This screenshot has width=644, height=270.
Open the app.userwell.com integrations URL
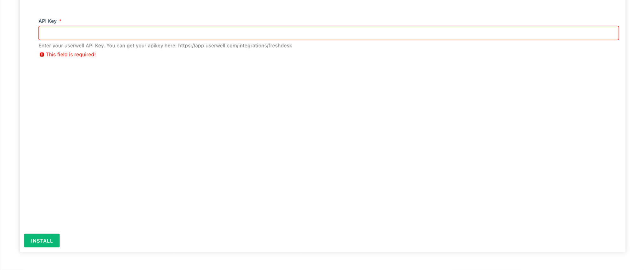pyautogui.click(x=235, y=46)
